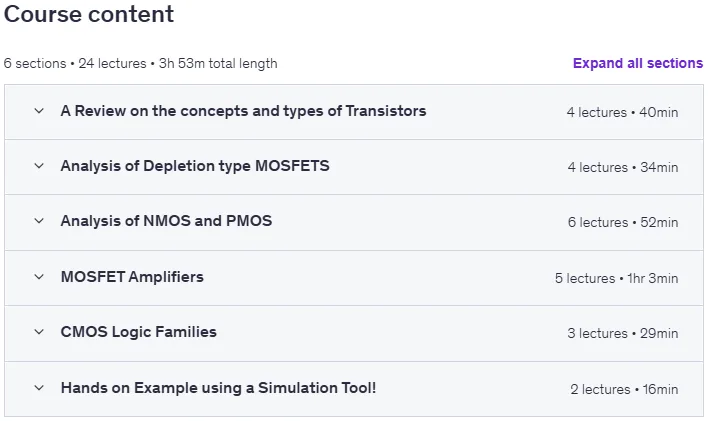Image resolution: width=710 pixels, height=421 pixels.
Task: Select 'Analysis of NMOS and PMOS' title
Action: pyautogui.click(x=166, y=221)
